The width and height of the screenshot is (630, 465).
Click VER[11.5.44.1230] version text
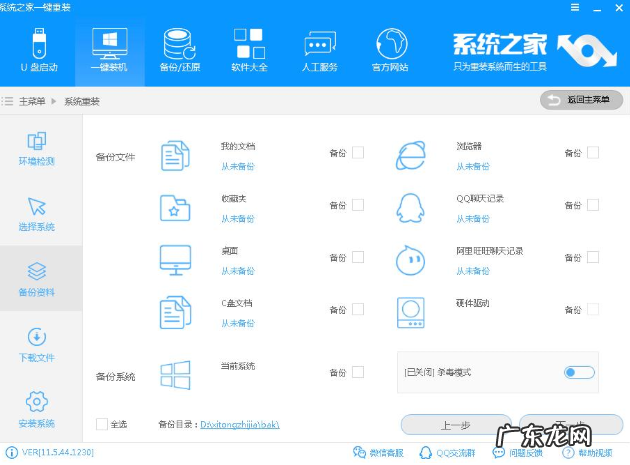pos(58,453)
